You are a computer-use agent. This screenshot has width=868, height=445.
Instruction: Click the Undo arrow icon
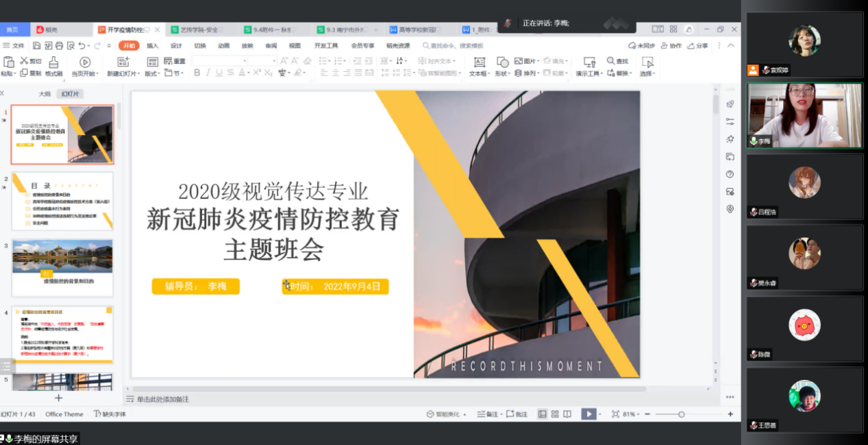coord(82,46)
